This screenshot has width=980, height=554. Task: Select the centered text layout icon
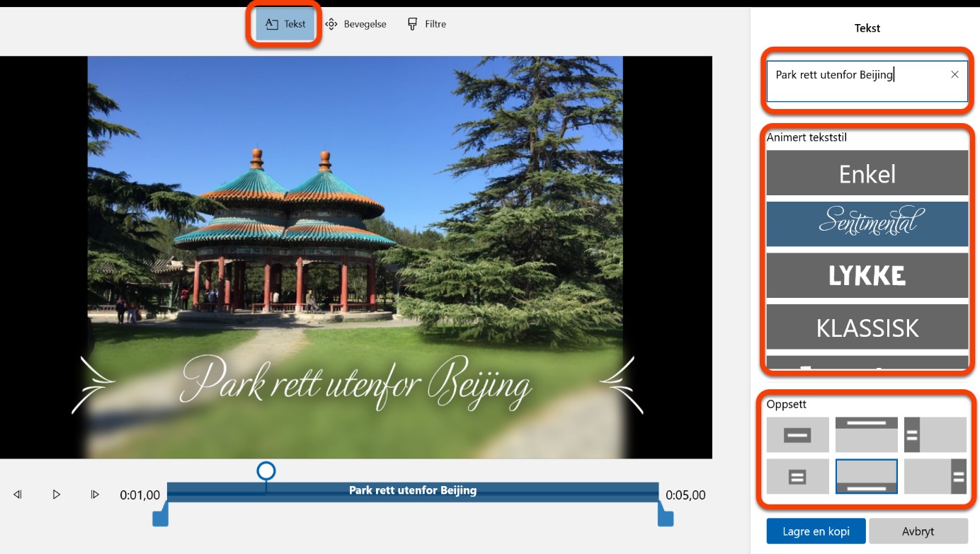(797, 435)
